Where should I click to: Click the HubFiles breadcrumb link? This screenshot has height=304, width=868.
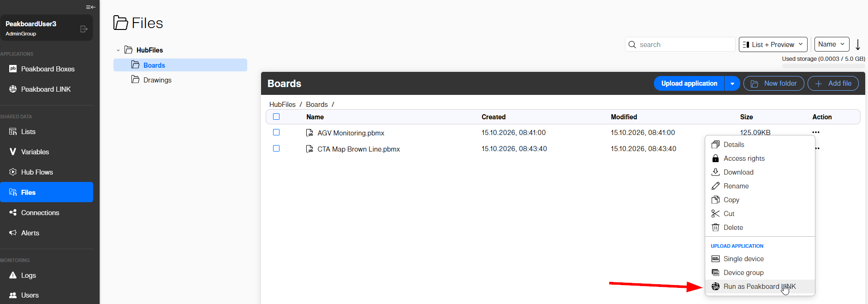[282, 105]
